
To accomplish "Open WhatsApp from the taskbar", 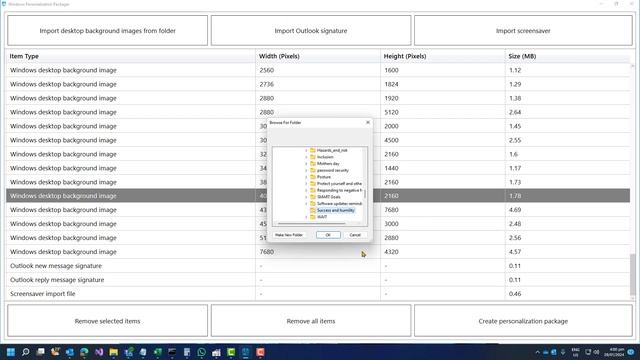I will coord(202,352).
